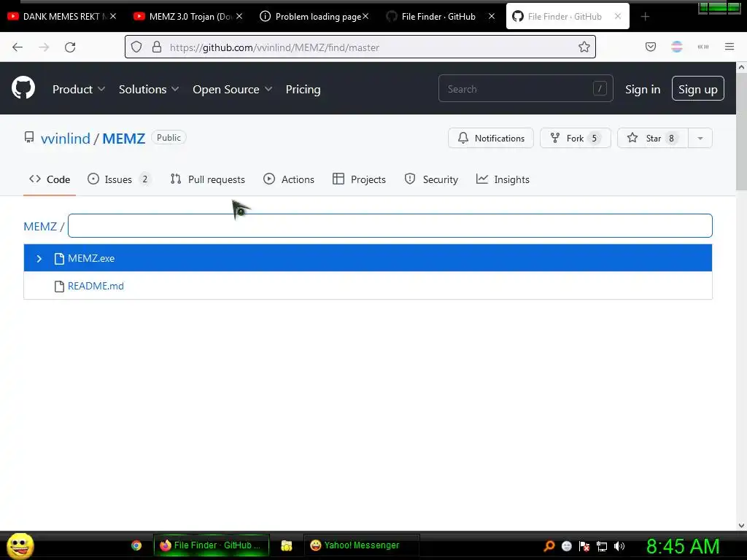Click the scrollbar down arrow
This screenshot has width=747, height=560.
point(741,526)
